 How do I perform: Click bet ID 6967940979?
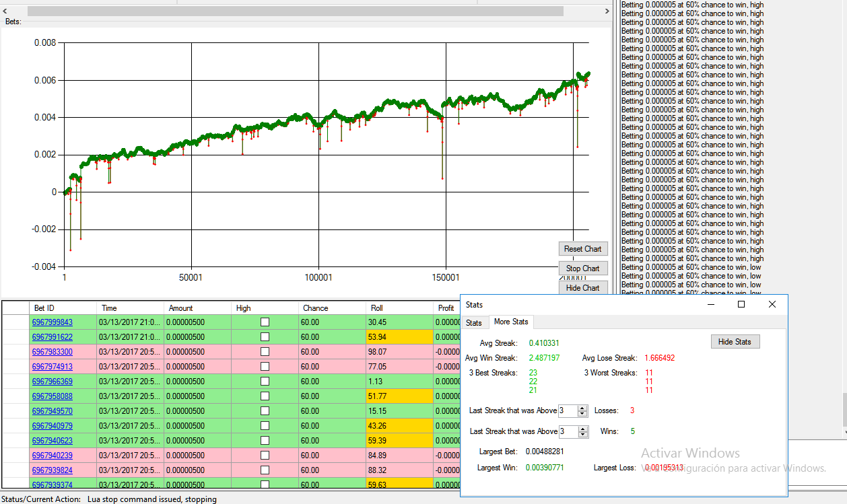coord(53,426)
